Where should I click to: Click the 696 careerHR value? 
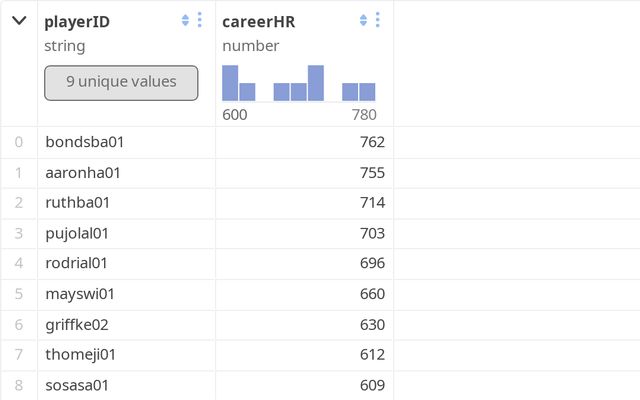click(371, 263)
